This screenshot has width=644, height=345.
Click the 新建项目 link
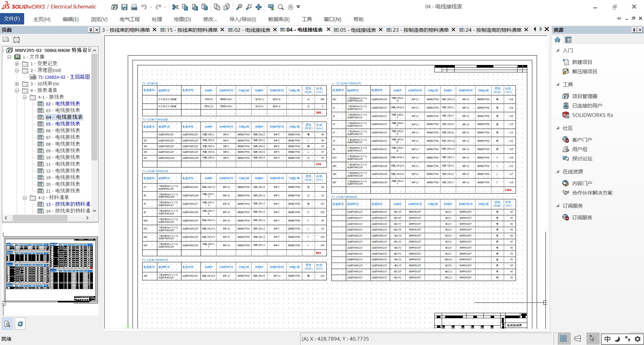click(x=582, y=62)
